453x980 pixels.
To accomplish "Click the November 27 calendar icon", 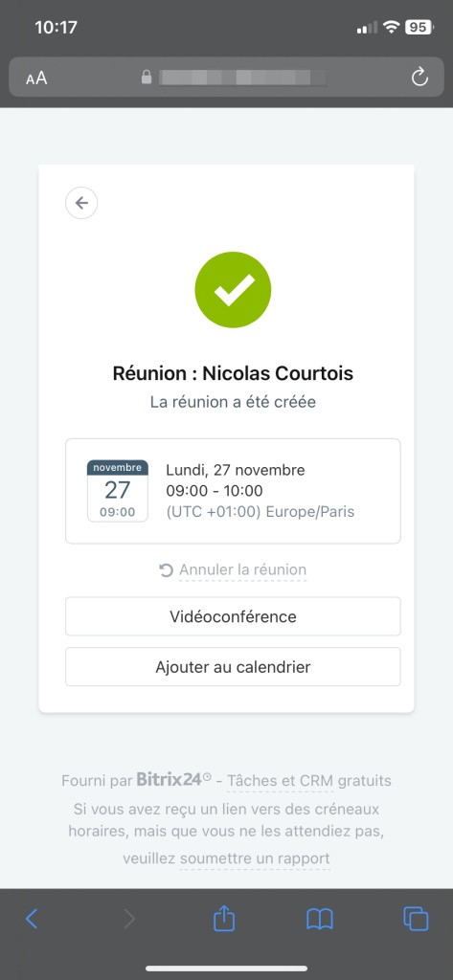I will (x=118, y=491).
